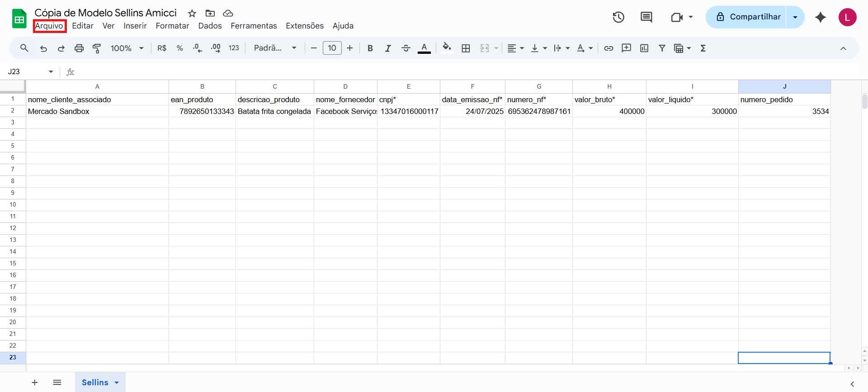Screen dimensions: 868x392
Task: Click the borders icon
Action: (466, 48)
